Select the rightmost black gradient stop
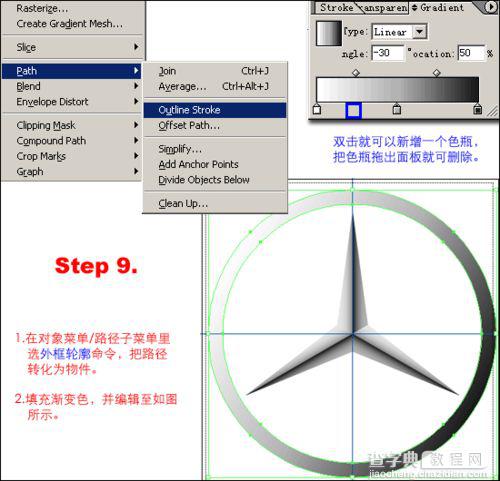Image resolution: width=500 pixels, height=481 pixels. [x=478, y=109]
